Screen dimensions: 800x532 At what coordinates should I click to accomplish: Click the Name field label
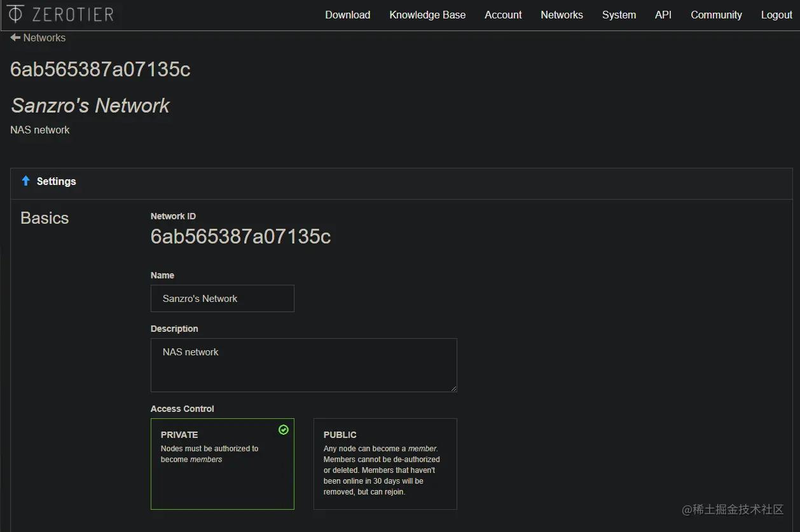162,275
